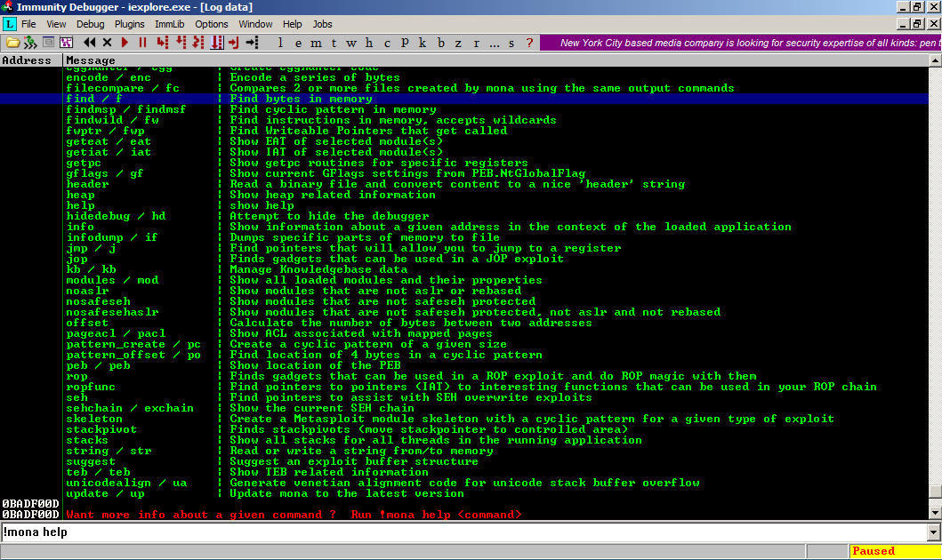Select the 'ropfunc' log row
Viewport: 942px width, 560px height.
point(463,387)
